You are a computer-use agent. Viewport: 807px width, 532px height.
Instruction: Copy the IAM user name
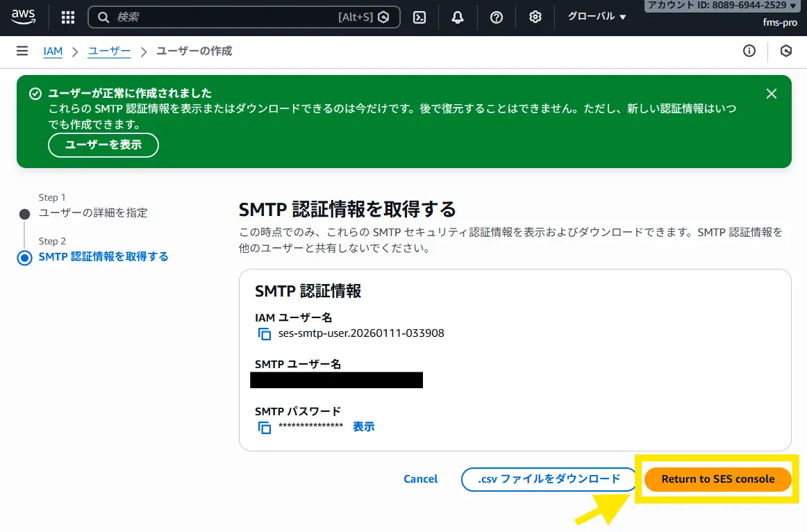pyautogui.click(x=265, y=334)
